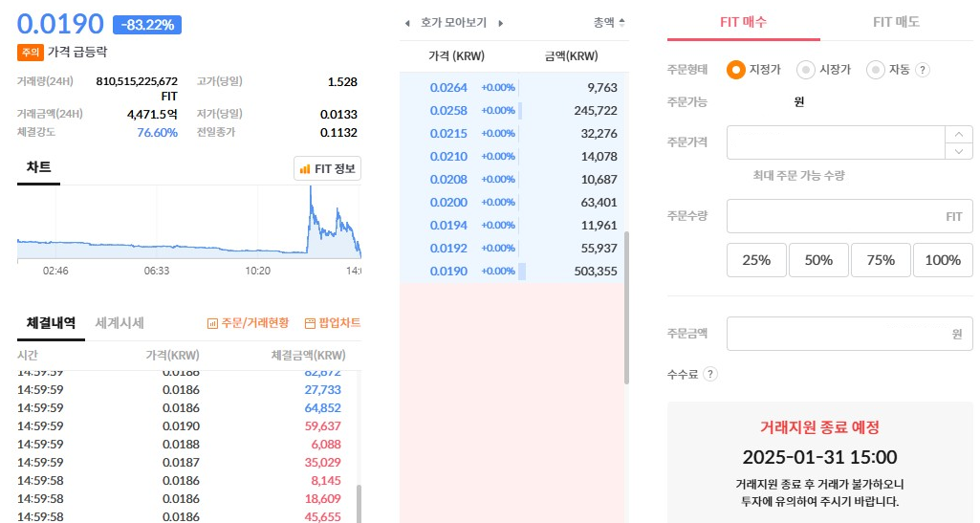
Task: Click the 50% quantity button
Action: pyautogui.click(x=817, y=260)
